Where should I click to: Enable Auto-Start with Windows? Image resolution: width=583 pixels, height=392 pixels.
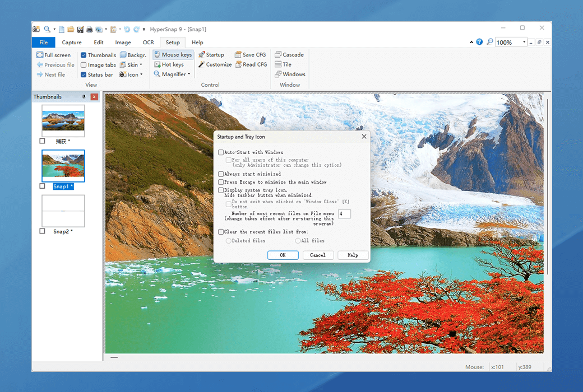point(221,152)
